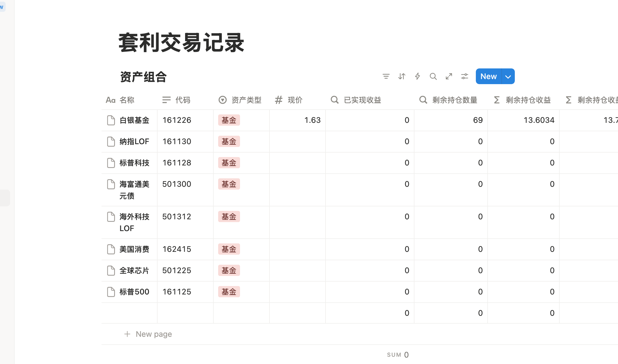The image size is (618, 364).
Task: Open database search magnifier icon
Action: 433,76
